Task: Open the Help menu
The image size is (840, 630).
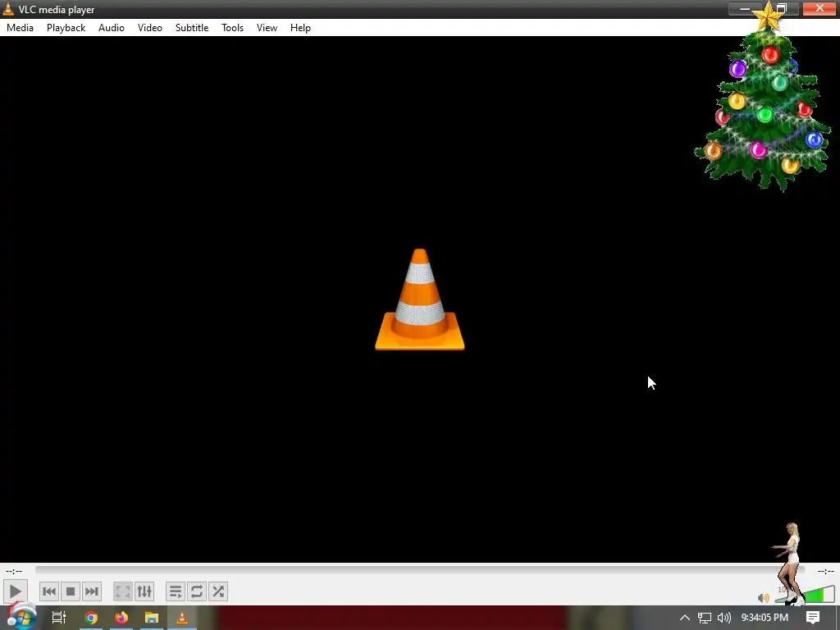Action: point(300,28)
